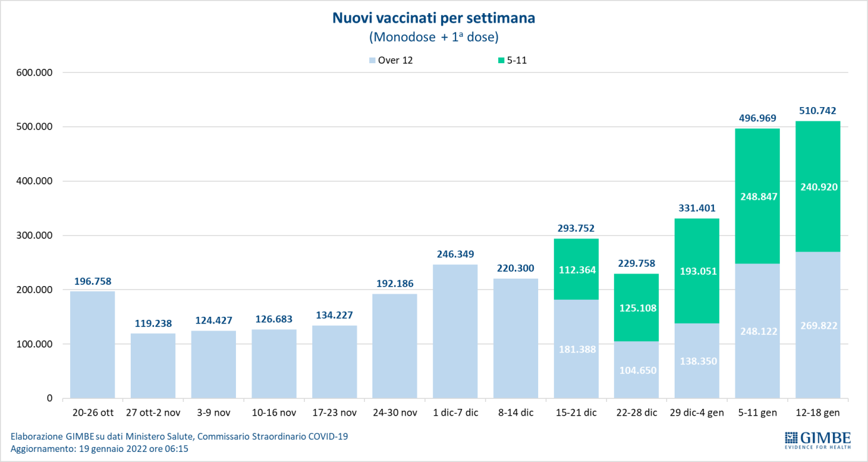Click the 5-11 legend color swatch
This screenshot has height=462, width=868.
501,61
